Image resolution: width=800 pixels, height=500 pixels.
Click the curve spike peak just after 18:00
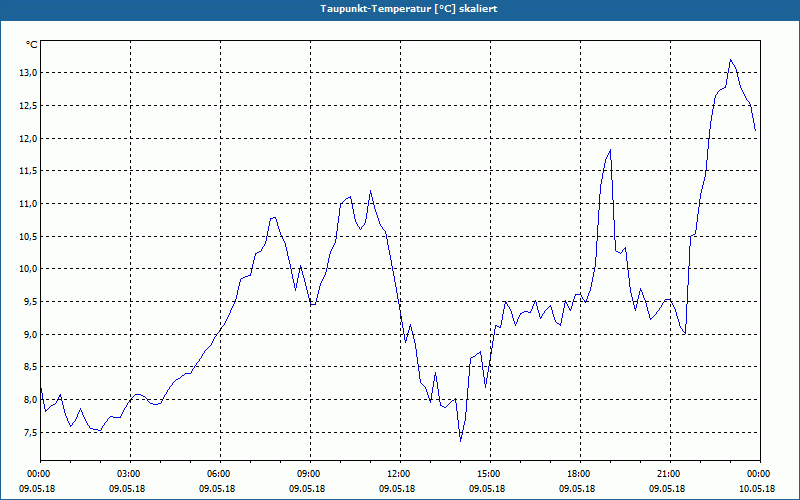[x=610, y=150]
